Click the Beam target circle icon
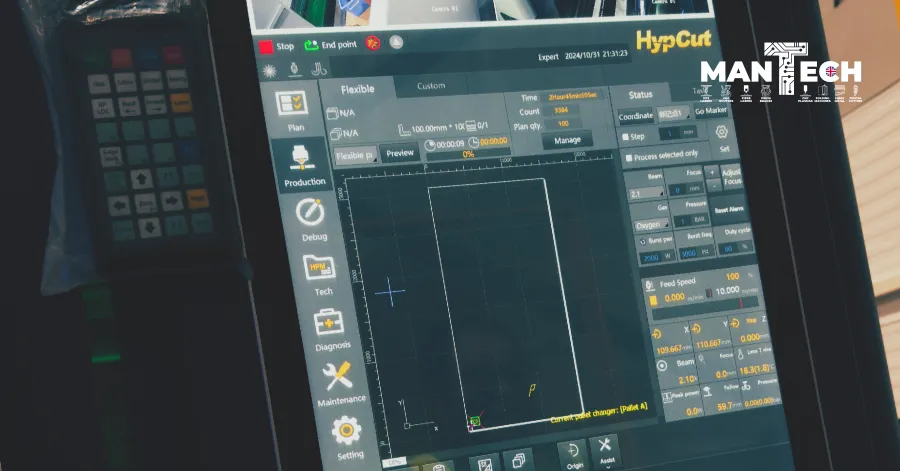The image size is (900, 471). (x=662, y=365)
